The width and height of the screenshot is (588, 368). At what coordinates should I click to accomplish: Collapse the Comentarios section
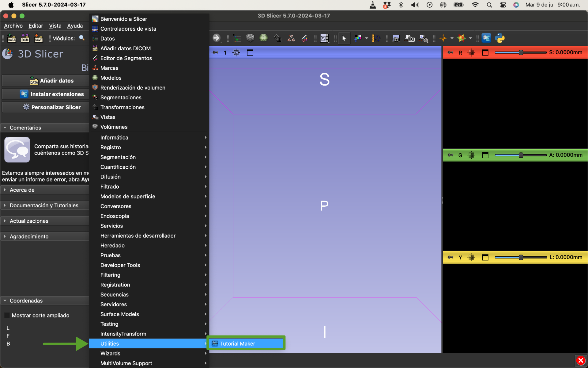pyautogui.click(x=45, y=128)
